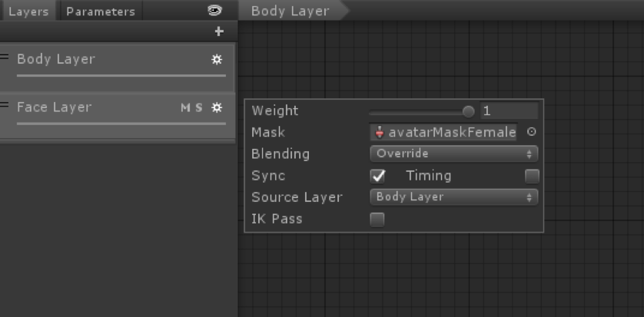Screen dimensions: 644x317
Task: Click the Face Layer sync 'S' indicator
Action: pyautogui.click(x=199, y=107)
